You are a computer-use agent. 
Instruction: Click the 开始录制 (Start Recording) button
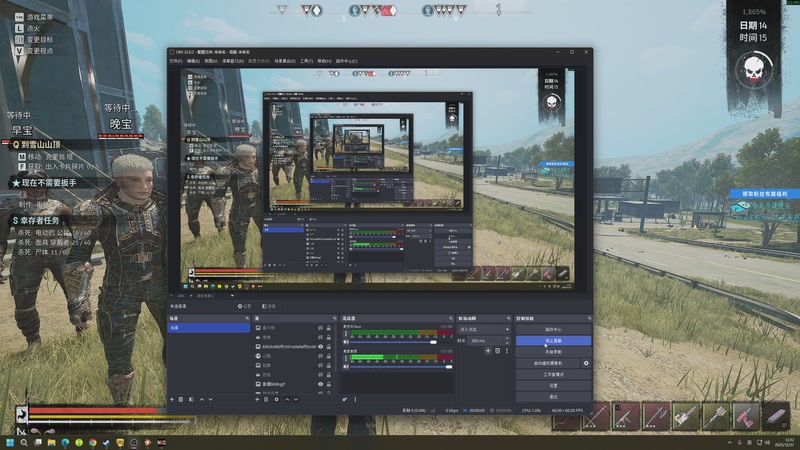click(x=554, y=352)
